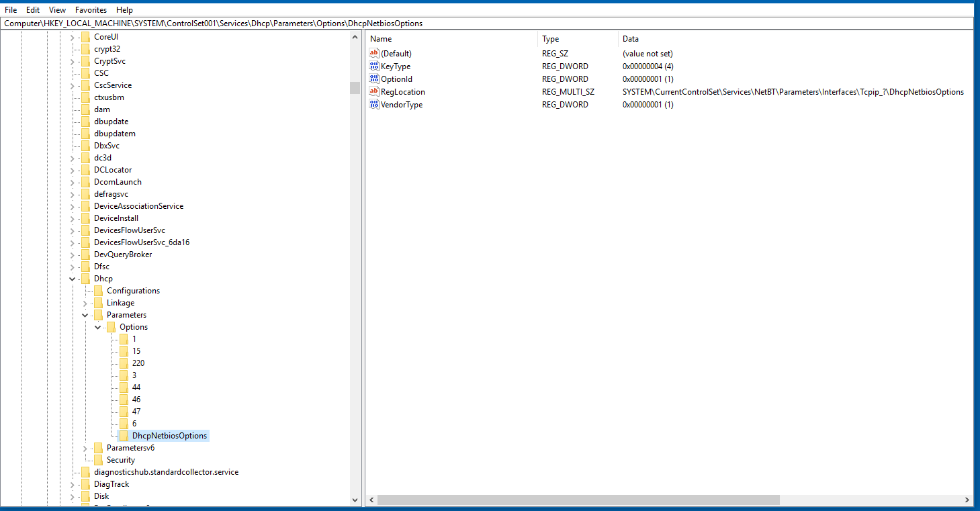
Task: Collapse the Dhcp tree node
Action: pyautogui.click(x=72, y=279)
